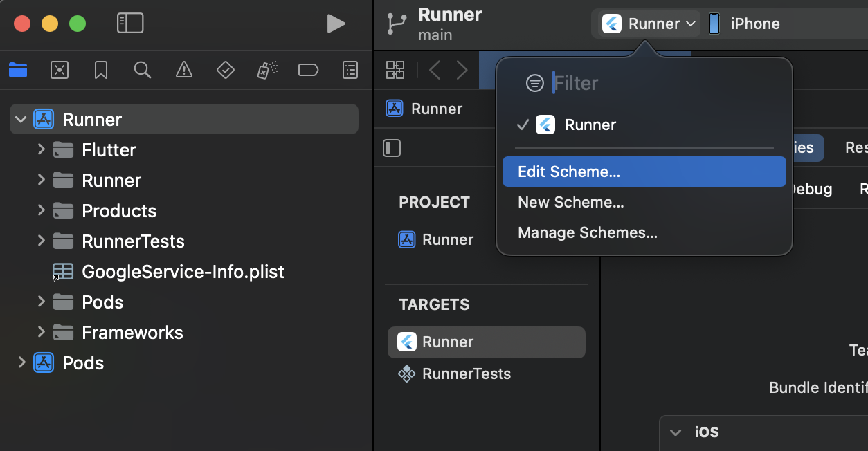Choose Manage Schemes… menu item

(644, 232)
